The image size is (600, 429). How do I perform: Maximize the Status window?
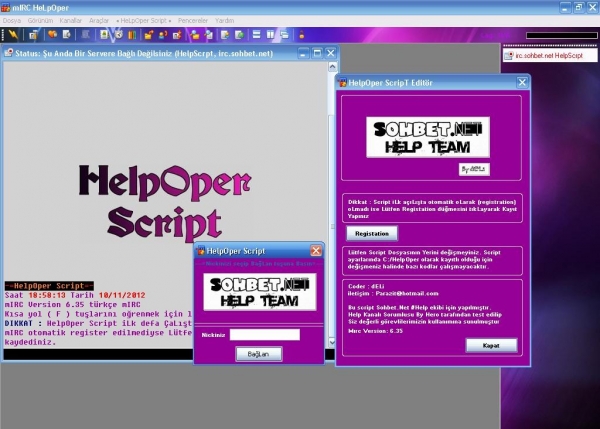pos(317,53)
